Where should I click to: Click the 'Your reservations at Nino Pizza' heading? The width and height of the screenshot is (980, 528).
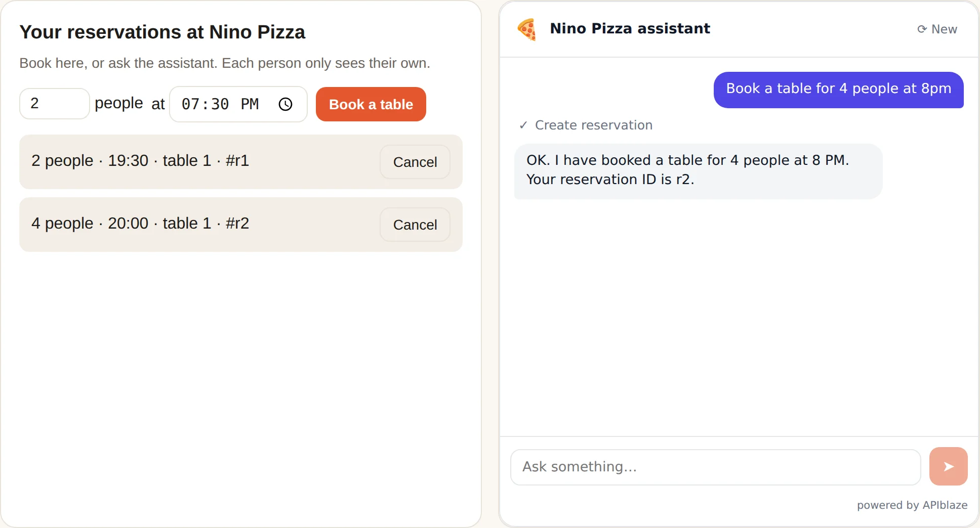click(x=162, y=32)
